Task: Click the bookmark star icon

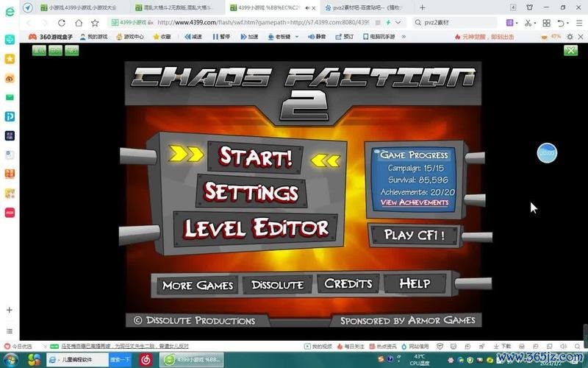Action: (95, 23)
